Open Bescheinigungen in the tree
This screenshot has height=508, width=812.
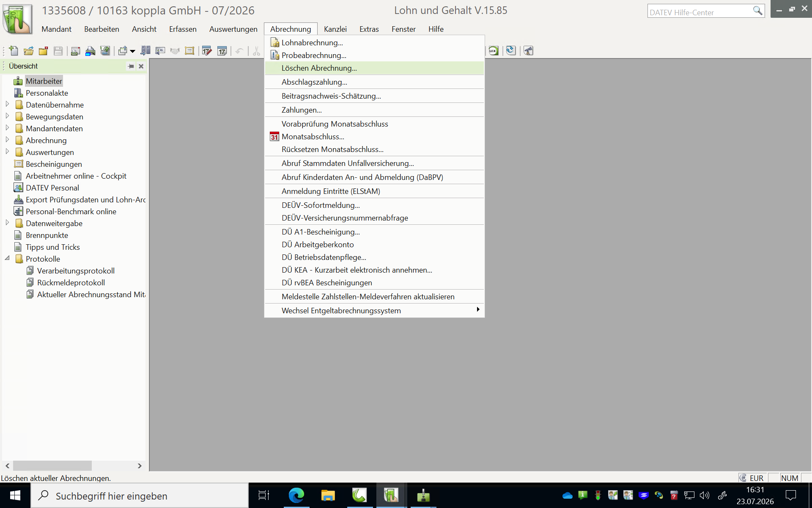[x=54, y=164]
